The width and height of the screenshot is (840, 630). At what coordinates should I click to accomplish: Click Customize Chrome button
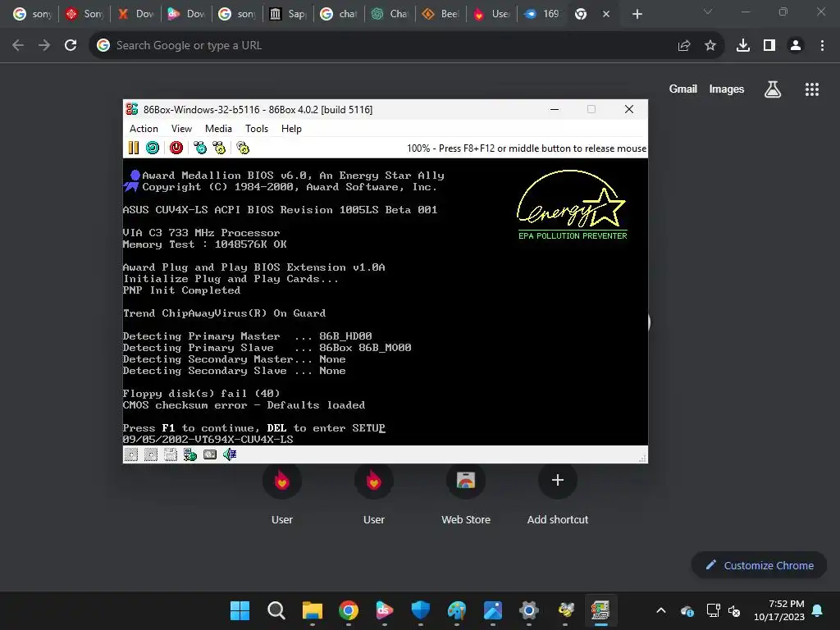coord(759,565)
